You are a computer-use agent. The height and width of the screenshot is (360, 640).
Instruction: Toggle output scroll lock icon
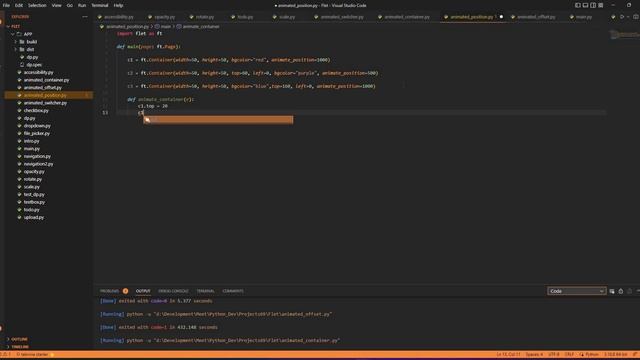621,291
